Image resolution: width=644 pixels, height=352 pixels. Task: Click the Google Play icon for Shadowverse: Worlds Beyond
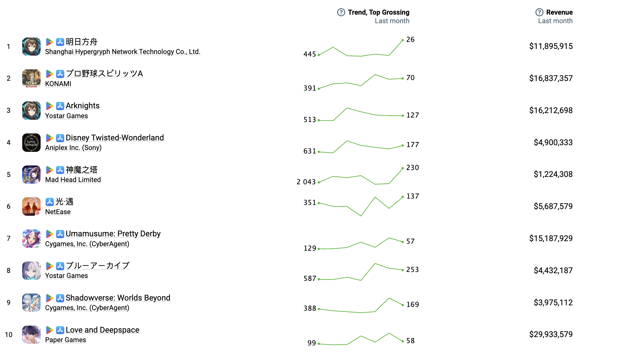click(49, 298)
